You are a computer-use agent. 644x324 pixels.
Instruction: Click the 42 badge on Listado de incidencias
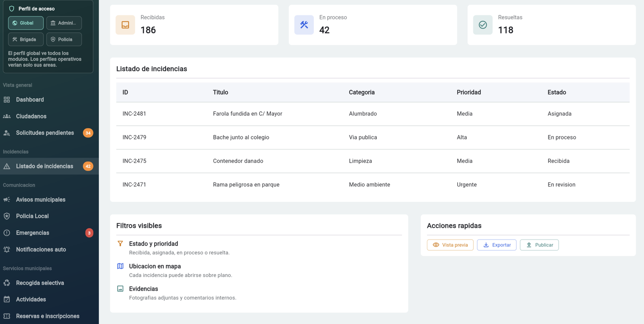pos(88,166)
